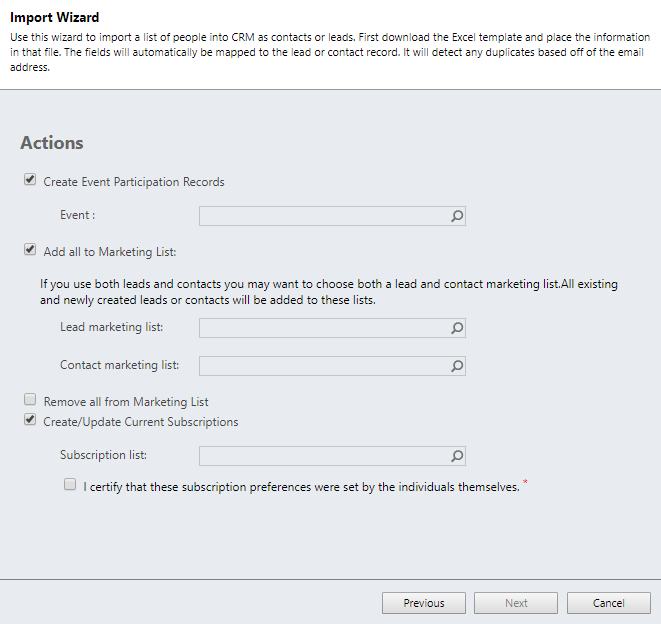This screenshot has height=624, width=661.
Task: Click the 'I certify that these subscription preferences' text
Action: click(x=301, y=487)
